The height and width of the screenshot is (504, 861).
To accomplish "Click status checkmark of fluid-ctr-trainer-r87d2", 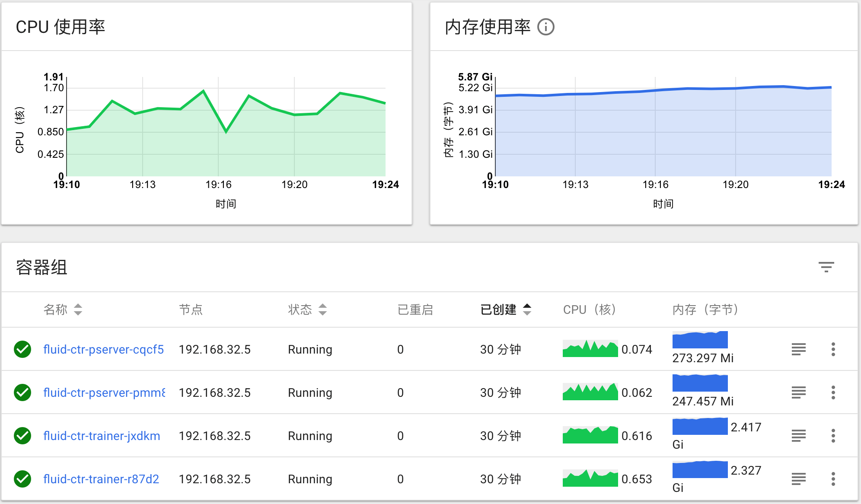I will (22, 479).
